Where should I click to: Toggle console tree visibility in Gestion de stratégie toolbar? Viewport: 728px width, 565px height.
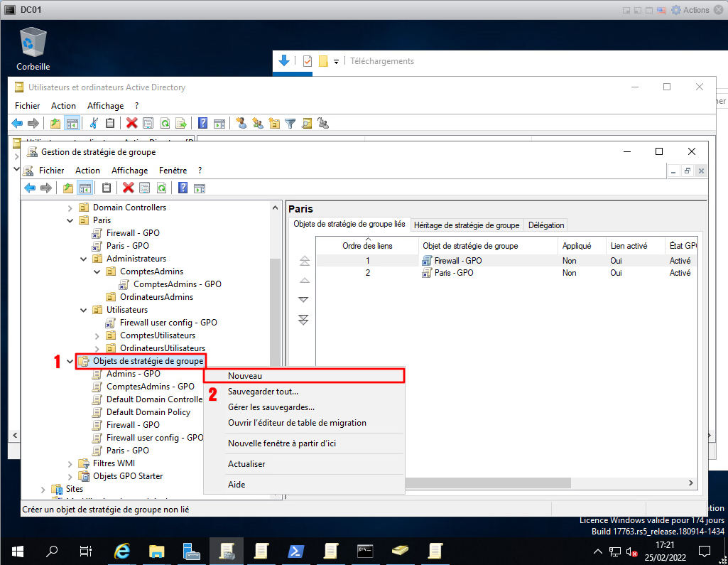pos(85,188)
